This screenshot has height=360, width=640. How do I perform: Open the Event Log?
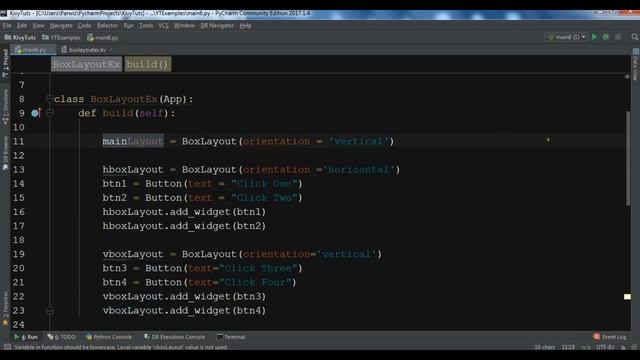[x=610, y=337]
